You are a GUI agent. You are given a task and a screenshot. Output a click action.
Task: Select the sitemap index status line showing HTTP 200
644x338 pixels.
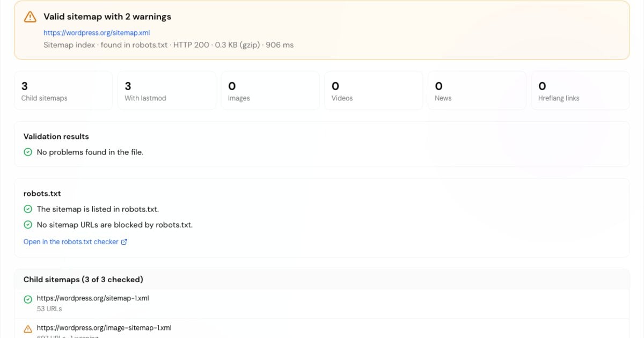point(169,45)
